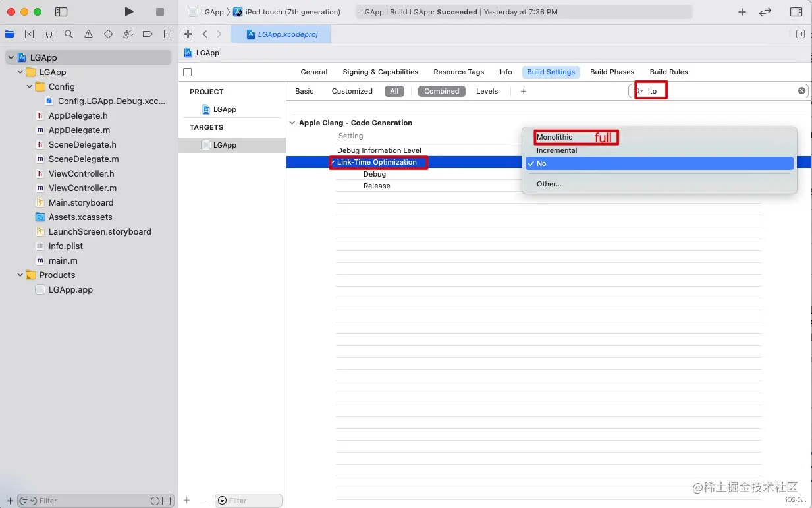Stop the running task
Viewport: 812px width, 508px height.
160,12
